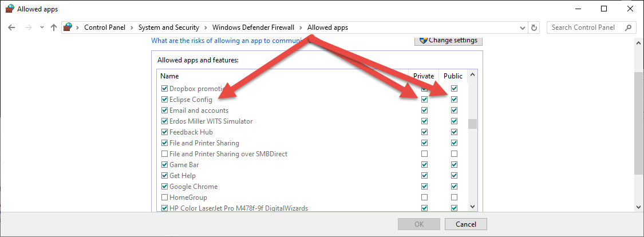The width and height of the screenshot is (644, 237).
Task: Select Email and accounts row text
Action: click(x=199, y=110)
